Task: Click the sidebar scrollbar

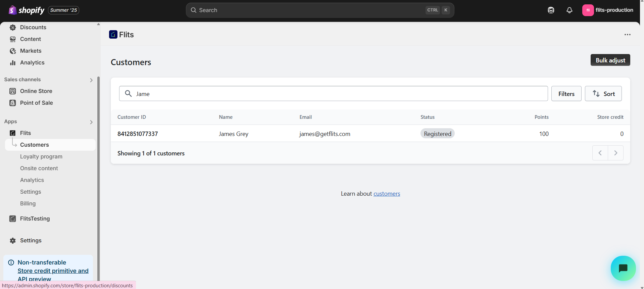Action: (98, 178)
